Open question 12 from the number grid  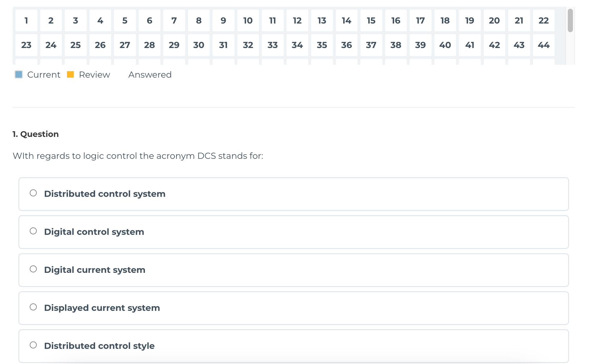[297, 21]
